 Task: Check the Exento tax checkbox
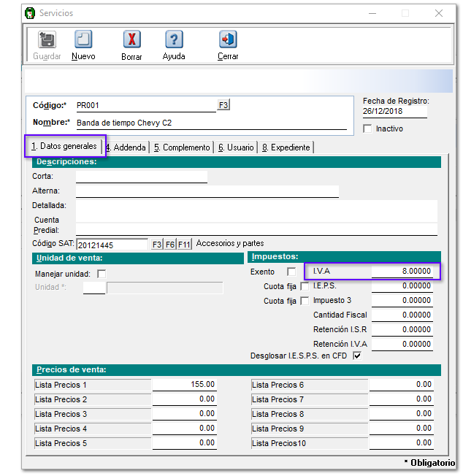point(291,272)
